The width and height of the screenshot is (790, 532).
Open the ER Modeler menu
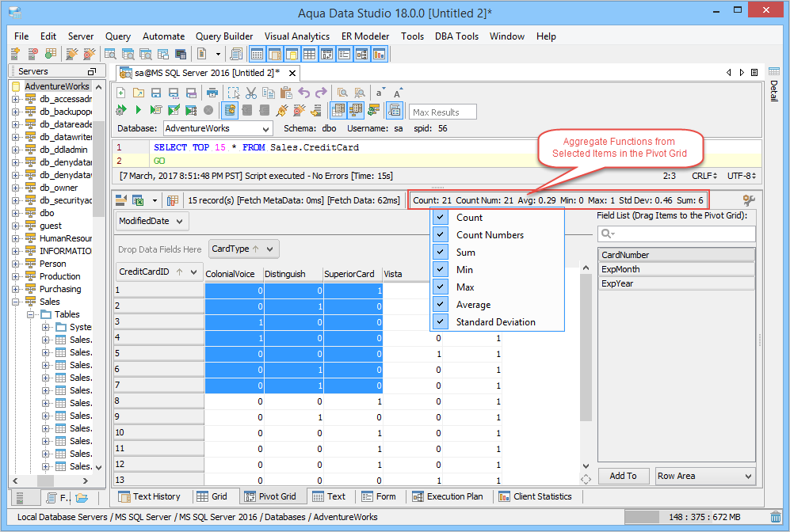[365, 36]
